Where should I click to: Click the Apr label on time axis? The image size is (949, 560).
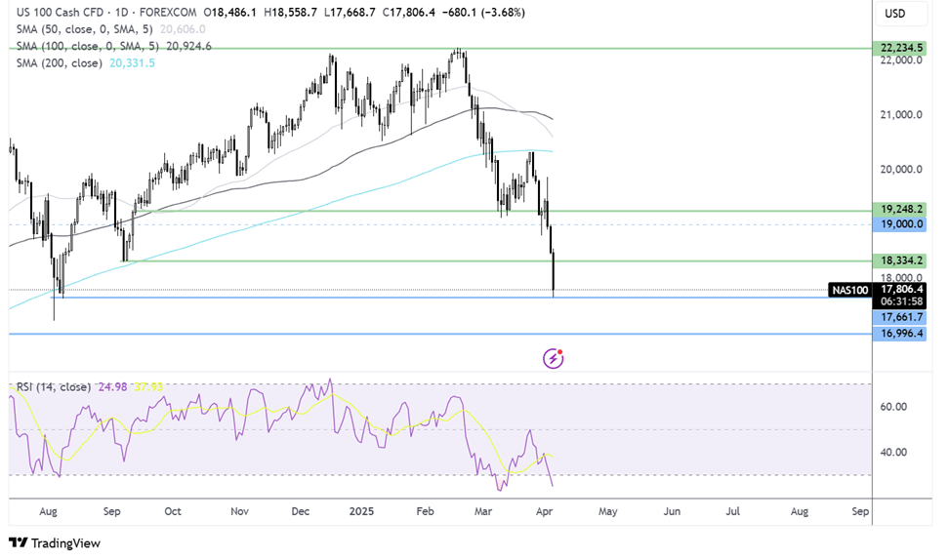tap(544, 511)
